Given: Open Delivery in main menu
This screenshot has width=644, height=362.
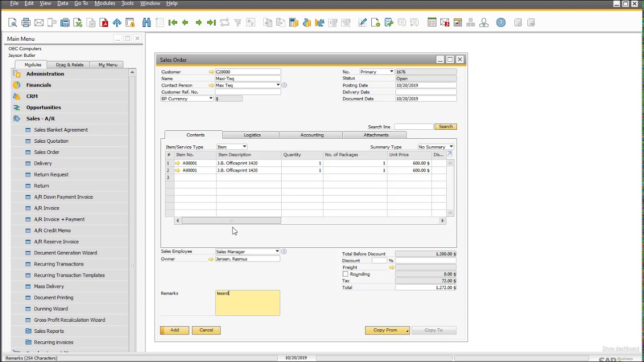Looking at the screenshot, I should point(43,163).
